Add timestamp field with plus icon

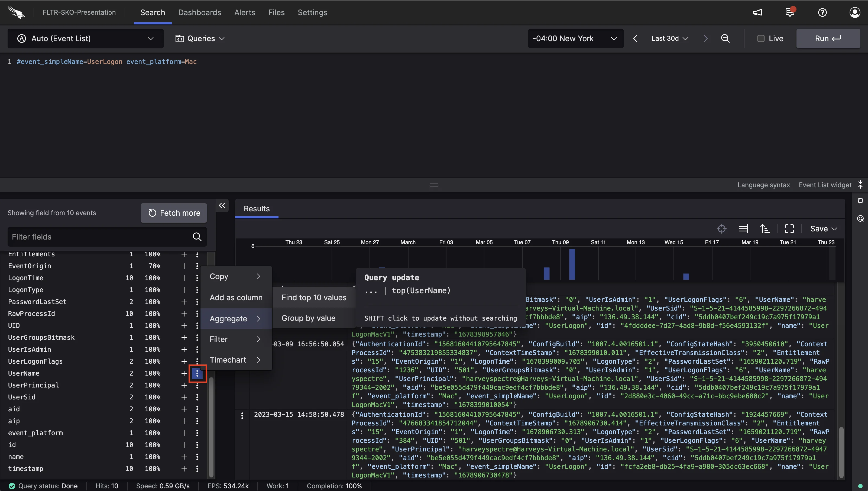click(x=184, y=469)
